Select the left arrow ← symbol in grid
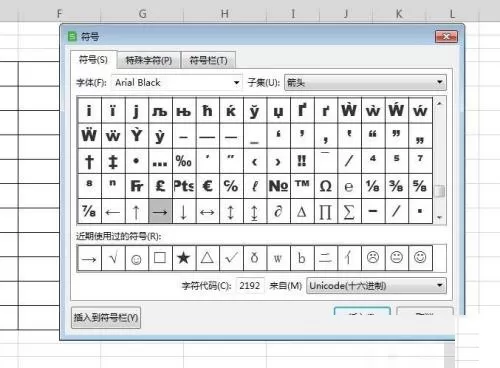 (x=113, y=211)
